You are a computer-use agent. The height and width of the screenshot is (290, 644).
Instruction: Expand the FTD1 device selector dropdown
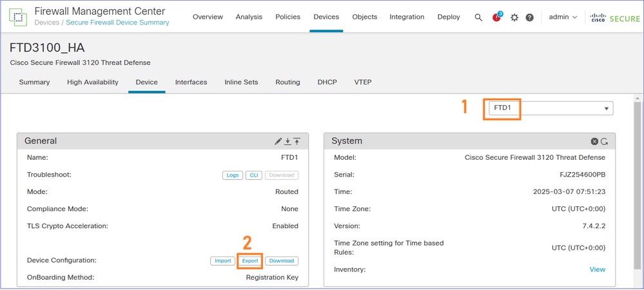(x=551, y=108)
